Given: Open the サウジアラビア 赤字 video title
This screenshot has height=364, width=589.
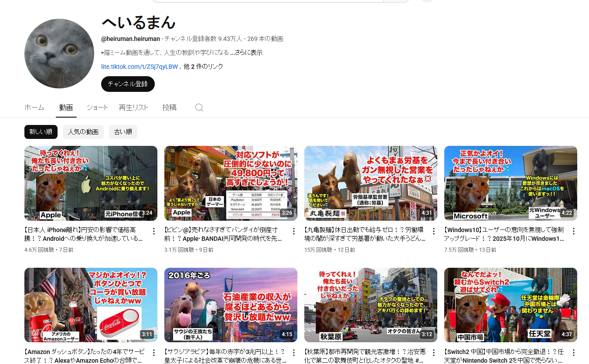Looking at the screenshot, I should click(225, 356).
